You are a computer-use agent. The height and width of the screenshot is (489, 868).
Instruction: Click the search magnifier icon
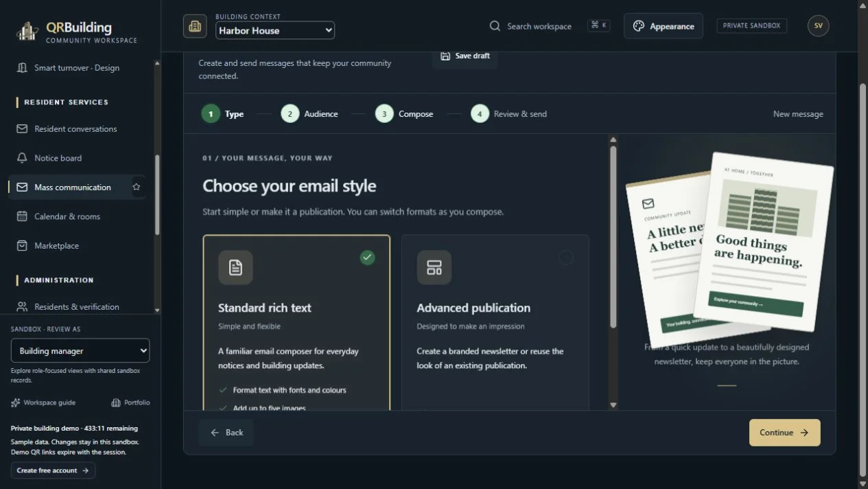495,26
